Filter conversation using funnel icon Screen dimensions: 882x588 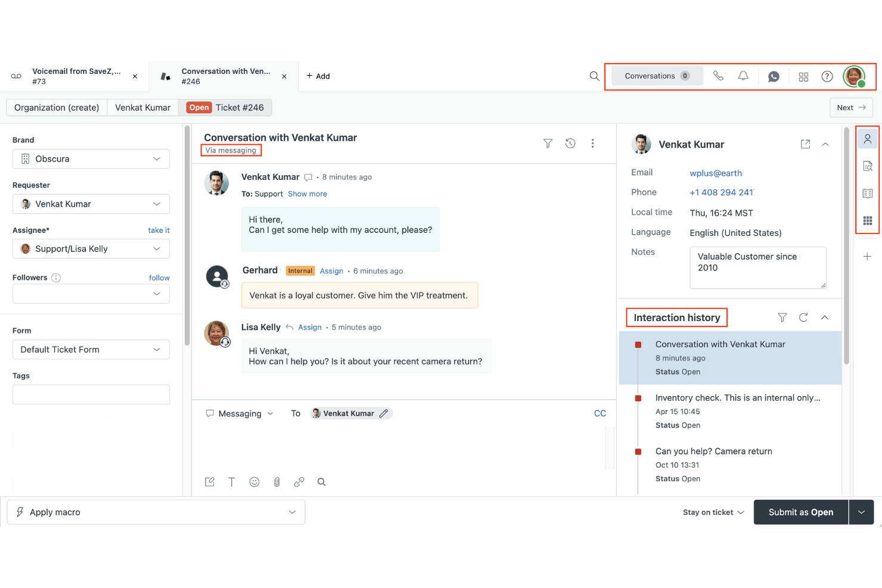pos(548,143)
